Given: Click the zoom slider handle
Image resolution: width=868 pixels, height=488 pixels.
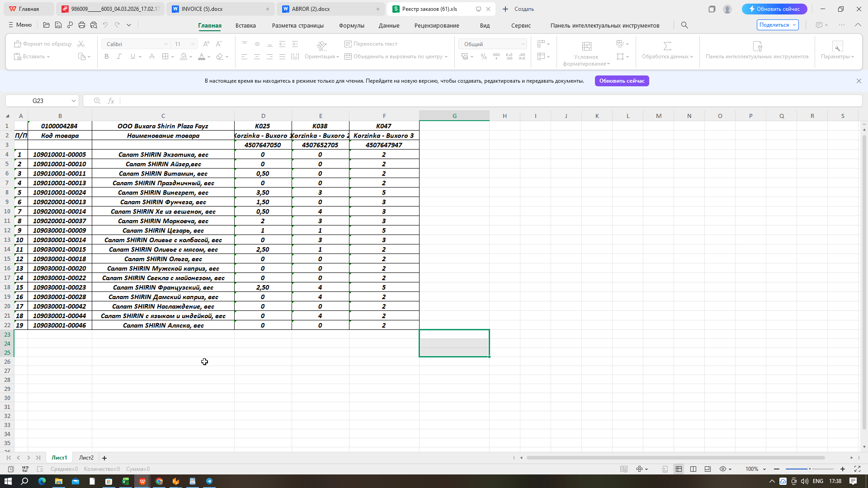Looking at the screenshot, I should pos(810,469).
